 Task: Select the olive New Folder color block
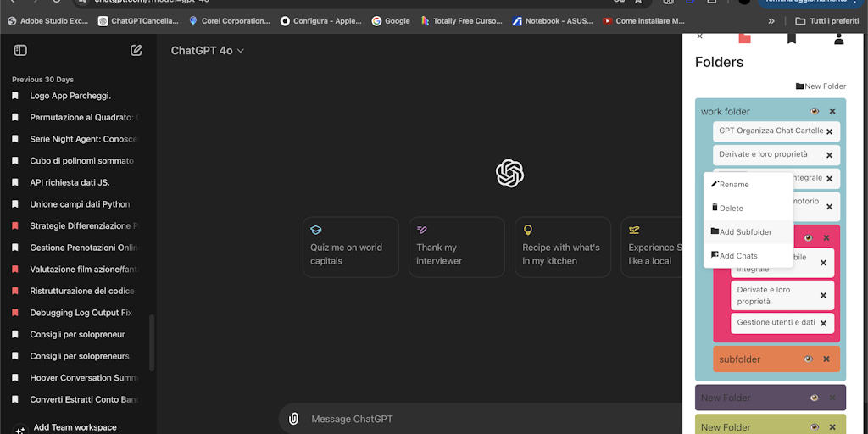click(770, 425)
